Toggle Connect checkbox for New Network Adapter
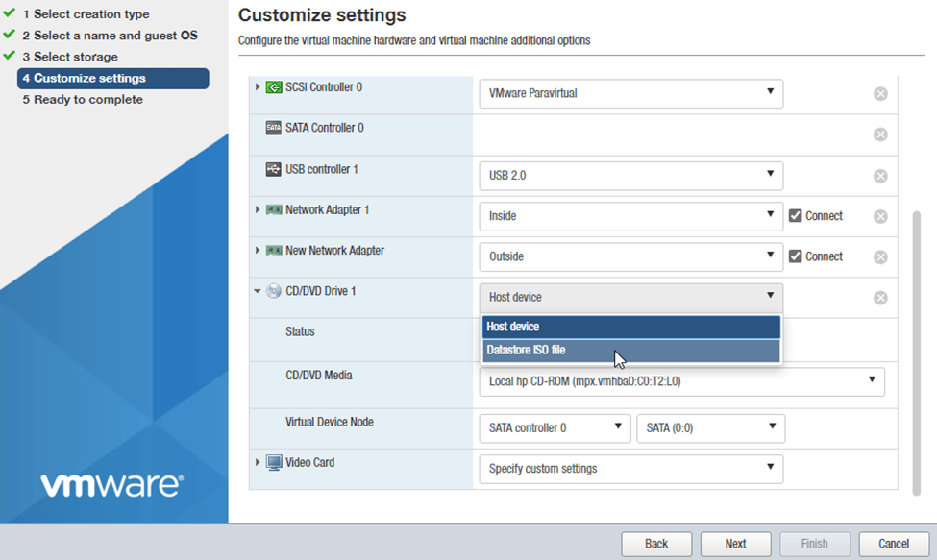937x560 pixels. [795, 256]
